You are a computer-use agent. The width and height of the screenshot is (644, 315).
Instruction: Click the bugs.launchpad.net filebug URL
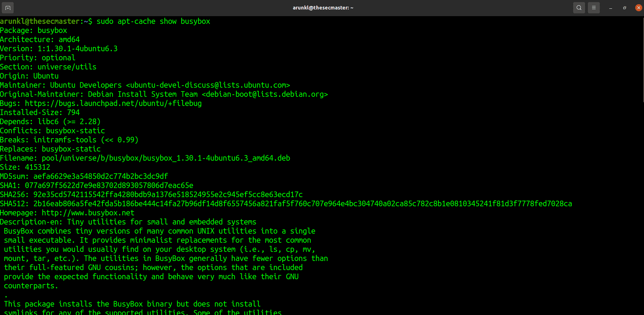113,103
